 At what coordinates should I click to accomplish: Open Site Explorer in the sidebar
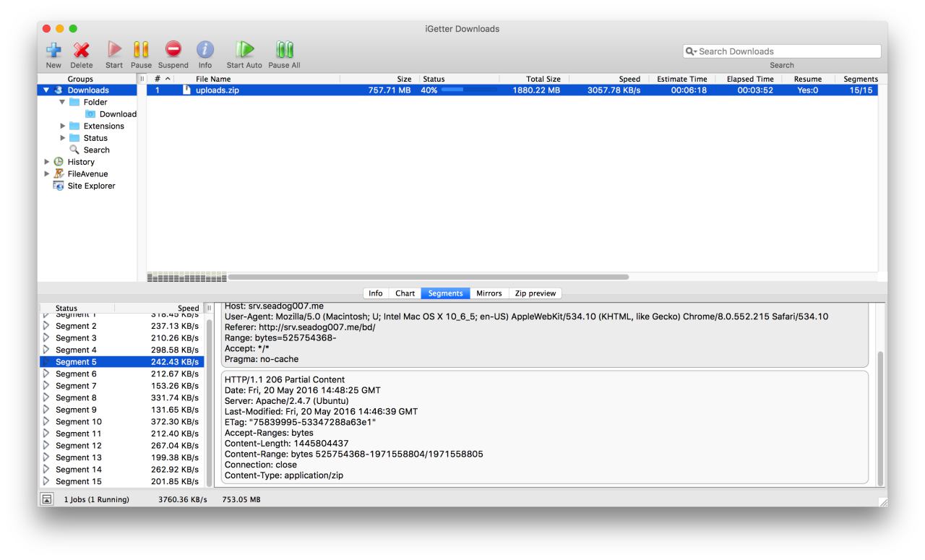tap(91, 186)
